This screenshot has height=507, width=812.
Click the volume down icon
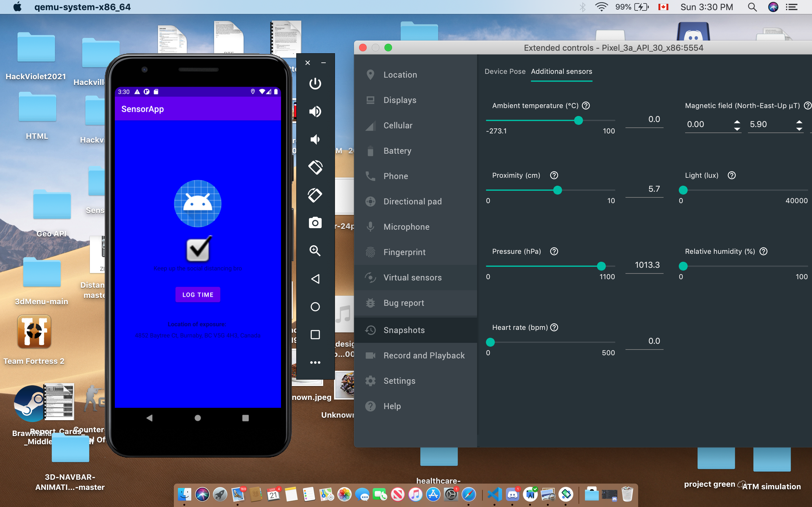[315, 139]
